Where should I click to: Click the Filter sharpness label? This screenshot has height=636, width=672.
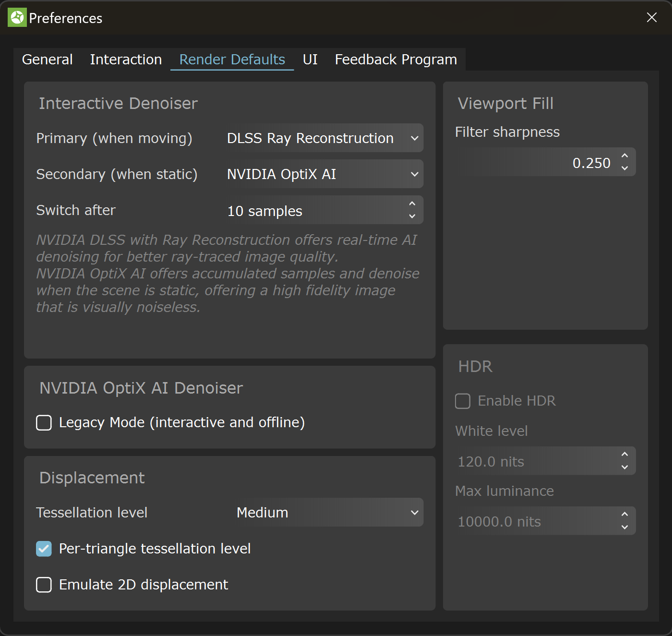click(x=507, y=132)
